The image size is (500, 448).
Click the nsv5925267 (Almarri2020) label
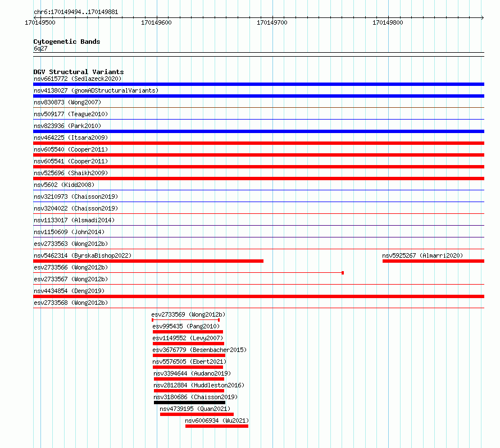click(x=422, y=255)
